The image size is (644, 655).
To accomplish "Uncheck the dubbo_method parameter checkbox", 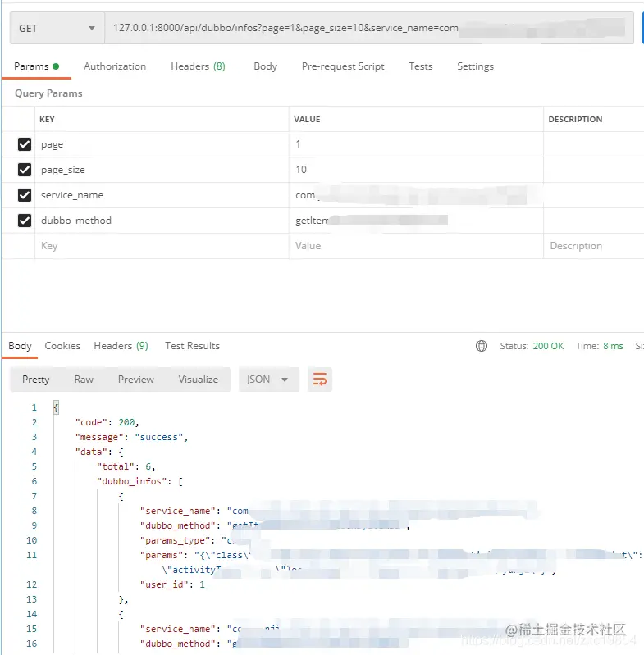I will 25,221.
